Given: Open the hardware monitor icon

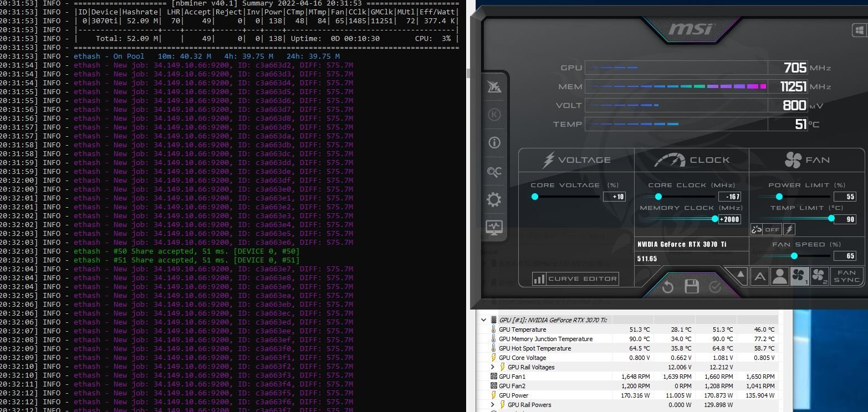Looking at the screenshot, I should click(x=494, y=227).
